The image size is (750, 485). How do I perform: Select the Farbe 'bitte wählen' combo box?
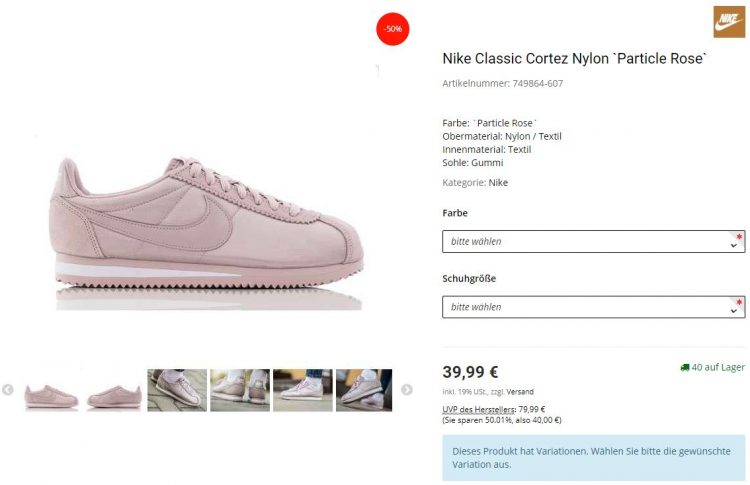point(594,242)
